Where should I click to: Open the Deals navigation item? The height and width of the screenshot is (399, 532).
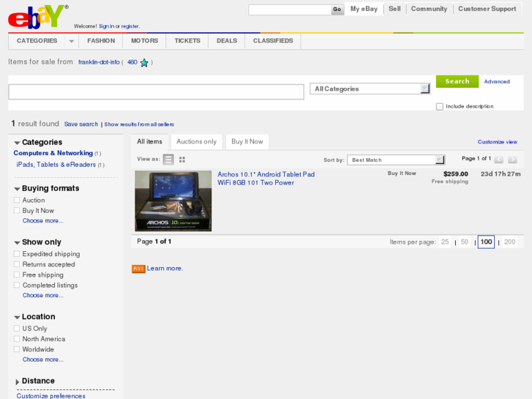pyautogui.click(x=227, y=41)
